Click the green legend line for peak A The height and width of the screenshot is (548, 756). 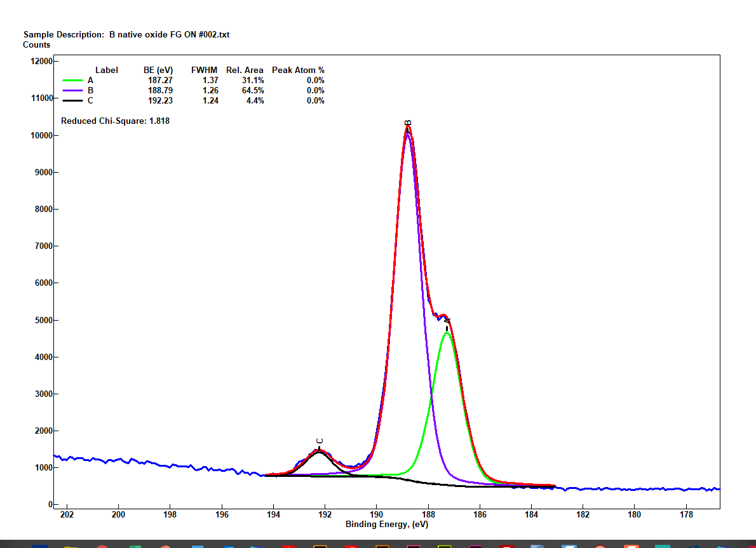tap(73, 81)
